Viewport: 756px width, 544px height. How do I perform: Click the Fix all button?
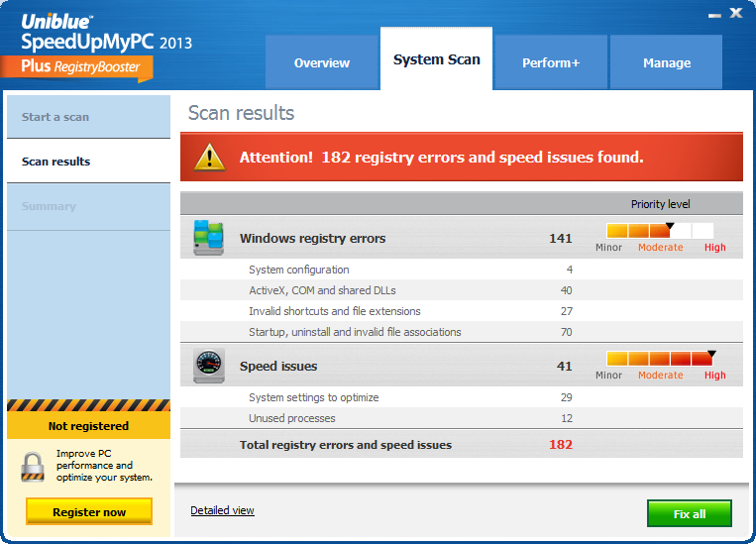[x=689, y=513]
